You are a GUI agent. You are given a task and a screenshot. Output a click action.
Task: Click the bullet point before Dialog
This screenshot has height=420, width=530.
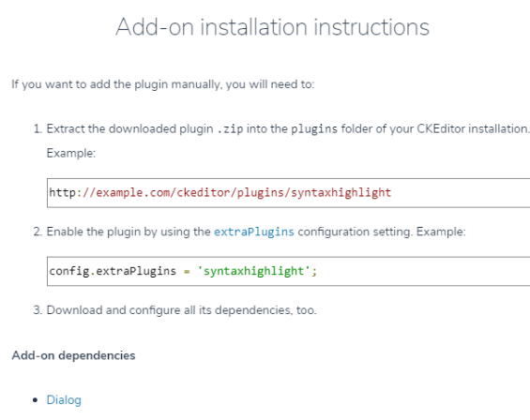pos(36,400)
